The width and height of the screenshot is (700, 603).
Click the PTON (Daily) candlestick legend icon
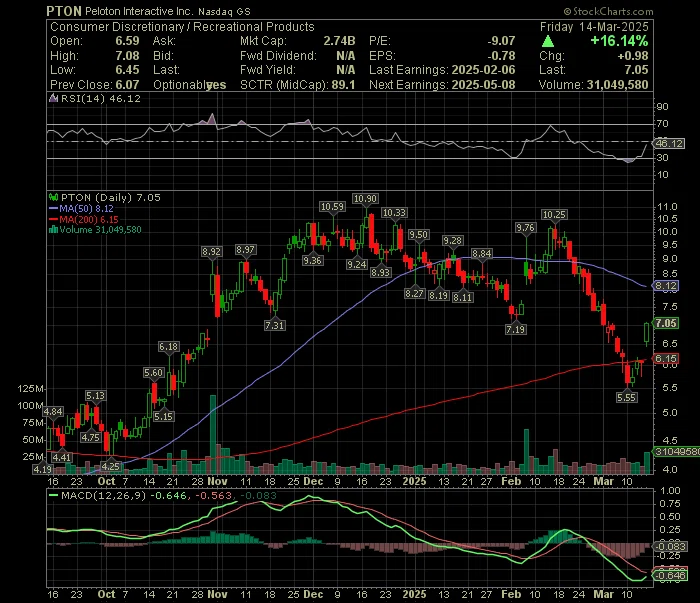pyautogui.click(x=54, y=197)
